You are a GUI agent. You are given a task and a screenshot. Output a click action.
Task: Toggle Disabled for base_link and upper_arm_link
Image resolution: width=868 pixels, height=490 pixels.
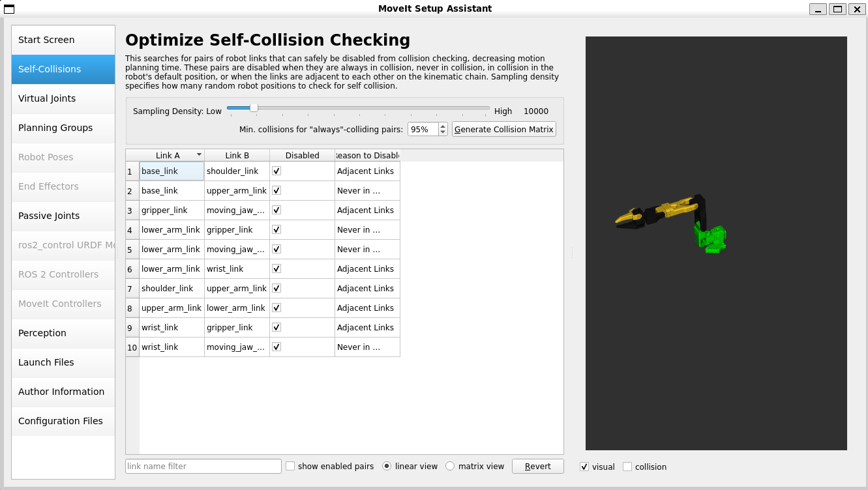click(x=277, y=190)
